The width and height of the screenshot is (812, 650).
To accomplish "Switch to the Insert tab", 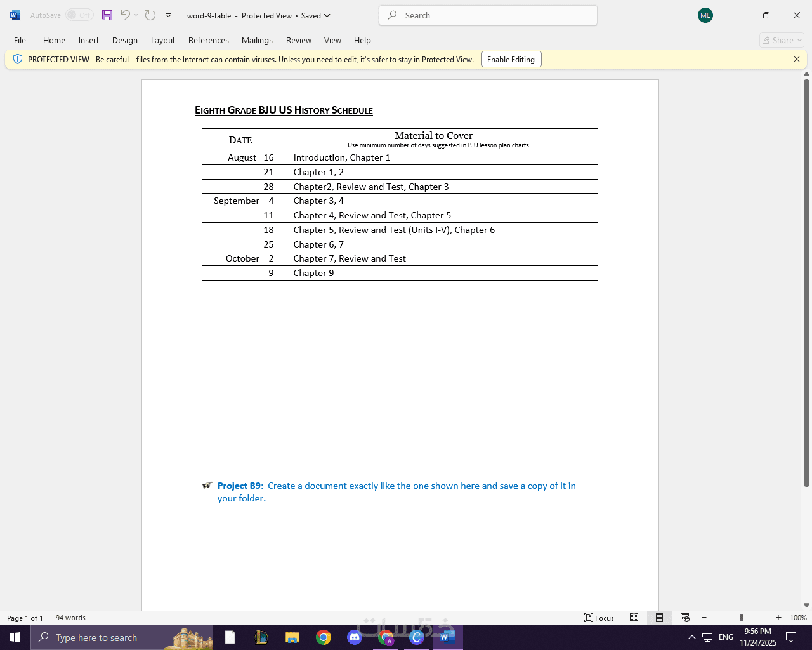I will pyautogui.click(x=89, y=40).
